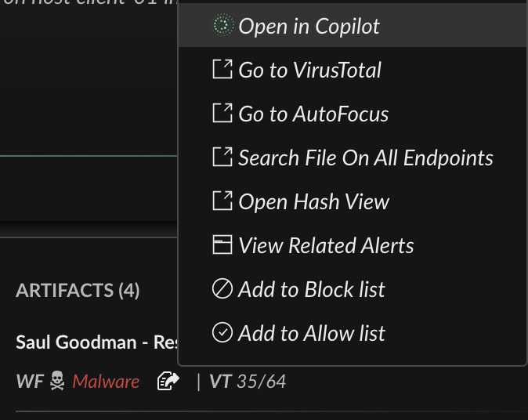This screenshot has width=528, height=420.
Task: Click the external-link icon beside Go to VirusTotal
Action: (222, 70)
